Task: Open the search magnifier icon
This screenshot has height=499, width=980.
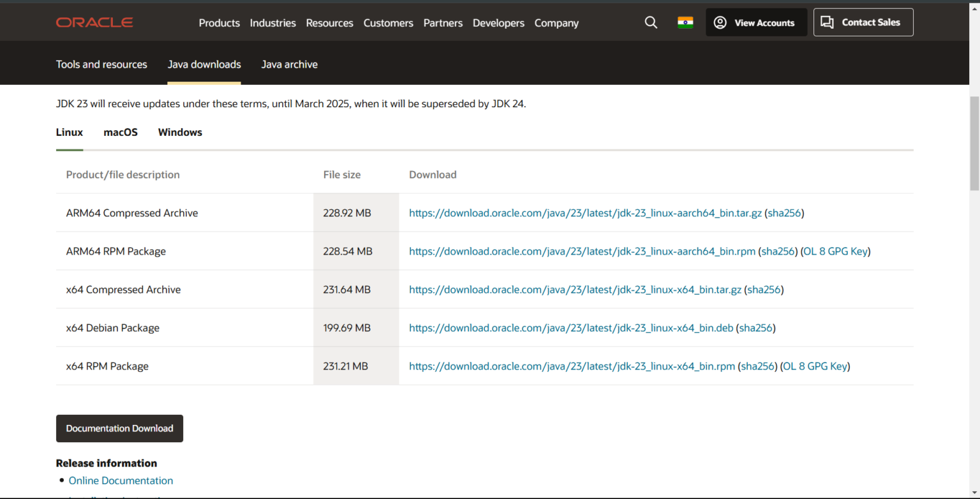Action: (x=651, y=22)
